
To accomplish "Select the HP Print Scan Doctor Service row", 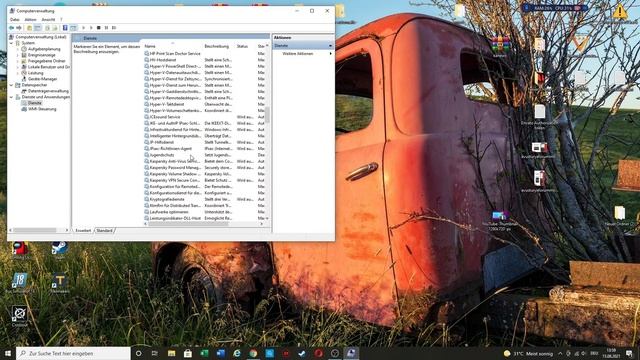I will tap(204, 53).
